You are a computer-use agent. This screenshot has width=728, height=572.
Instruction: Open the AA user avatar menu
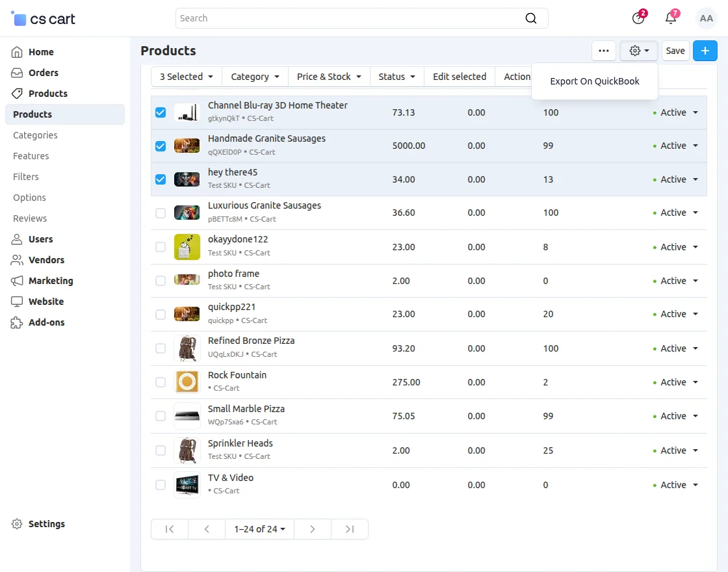tap(706, 18)
